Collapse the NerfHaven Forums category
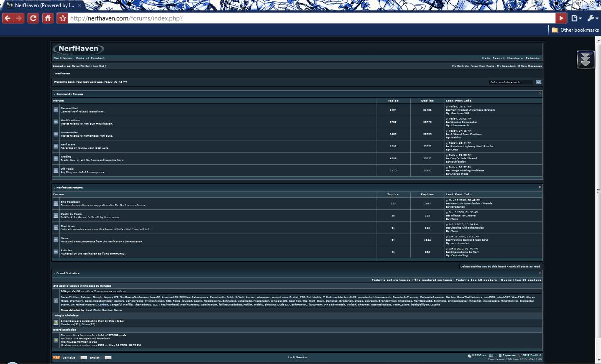The image size is (601, 364). (x=540, y=187)
